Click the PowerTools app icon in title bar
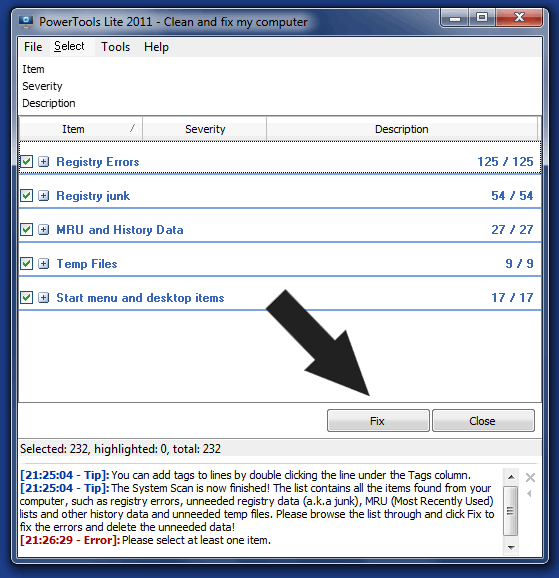The height and width of the screenshot is (578, 559). 26,22
